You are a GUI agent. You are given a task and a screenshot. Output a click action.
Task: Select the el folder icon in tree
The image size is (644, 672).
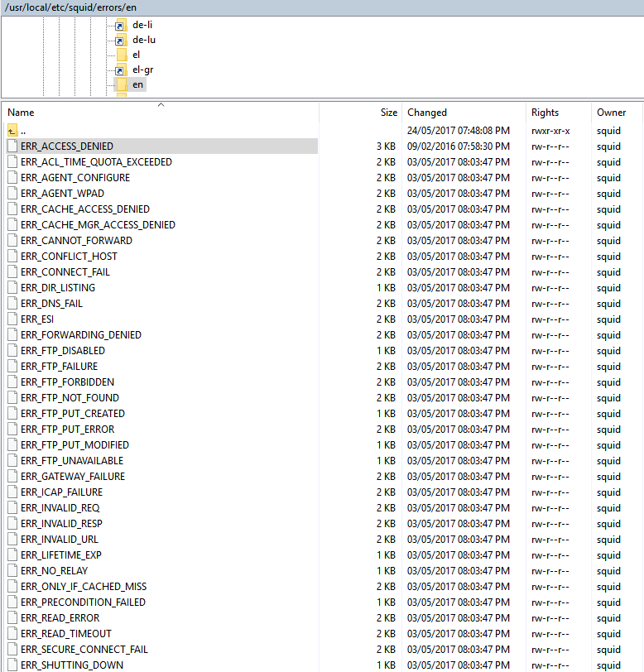[122, 55]
